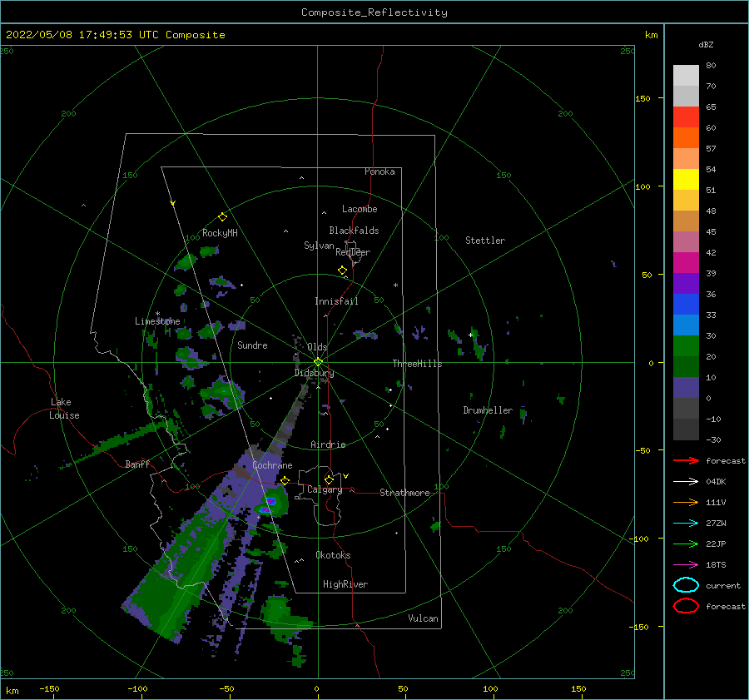Select the light grey 80-70 dBZ swatch

tap(686, 76)
